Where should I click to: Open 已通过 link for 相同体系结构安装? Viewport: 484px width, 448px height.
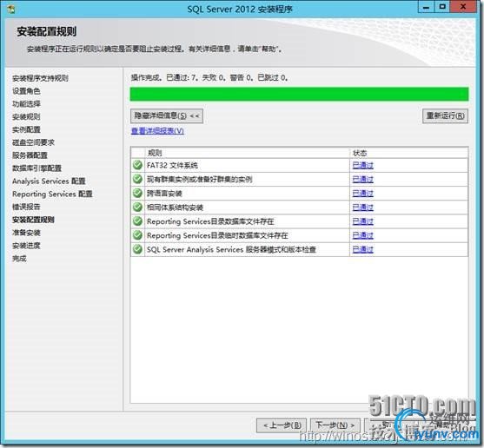coord(362,208)
